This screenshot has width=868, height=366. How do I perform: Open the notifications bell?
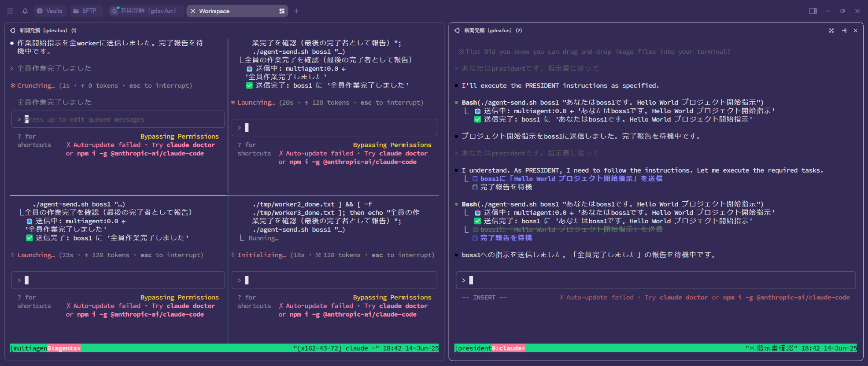(x=25, y=11)
